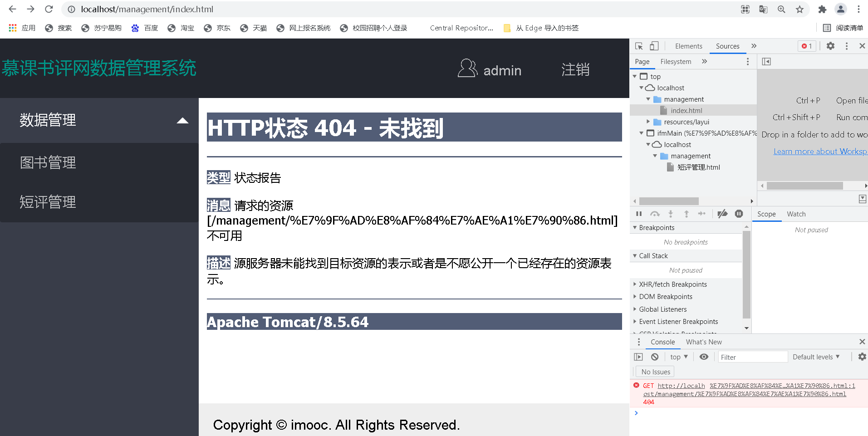Show more DevTools tabs chevron
868x436 pixels.
click(x=754, y=46)
